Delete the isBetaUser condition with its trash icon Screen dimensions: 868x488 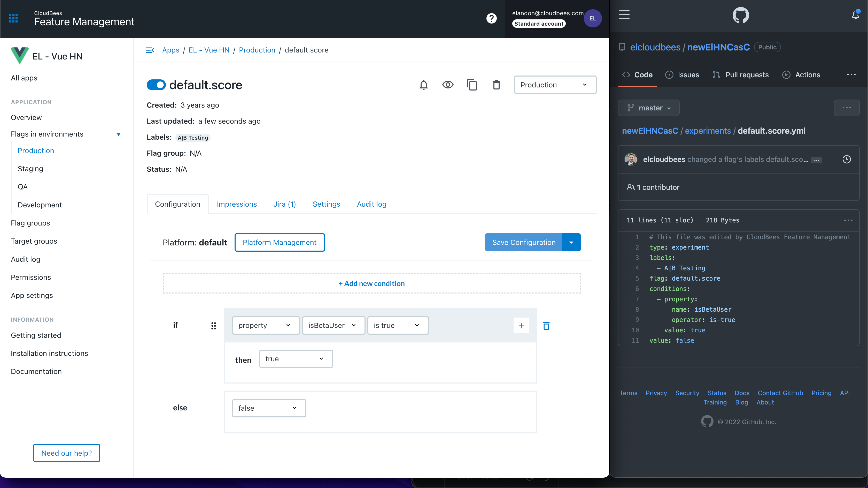pyautogui.click(x=546, y=325)
